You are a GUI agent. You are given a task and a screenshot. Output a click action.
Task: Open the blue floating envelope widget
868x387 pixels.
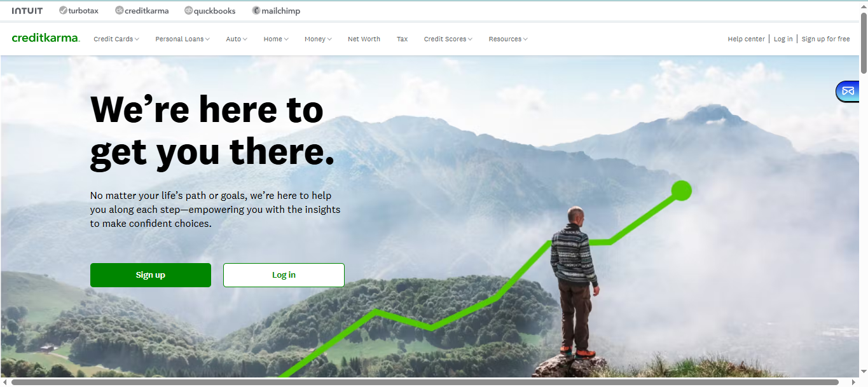848,92
